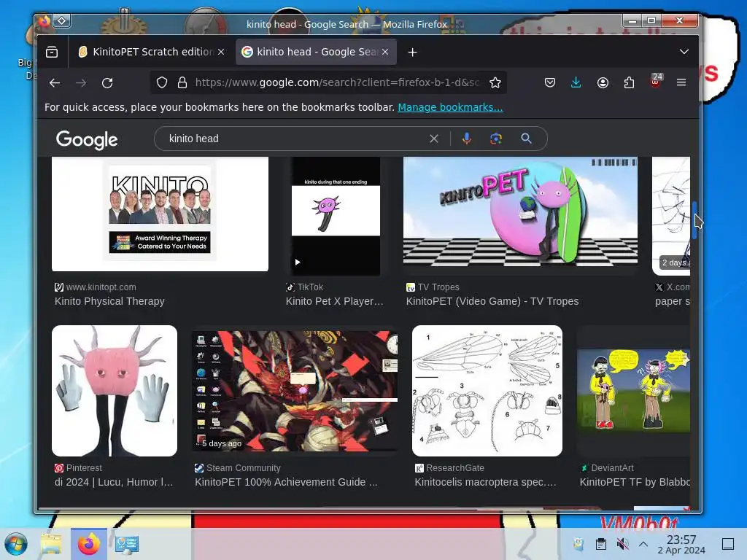Click the www.kinitopt.com source label
Screen dimensions: 747x560
101,287
